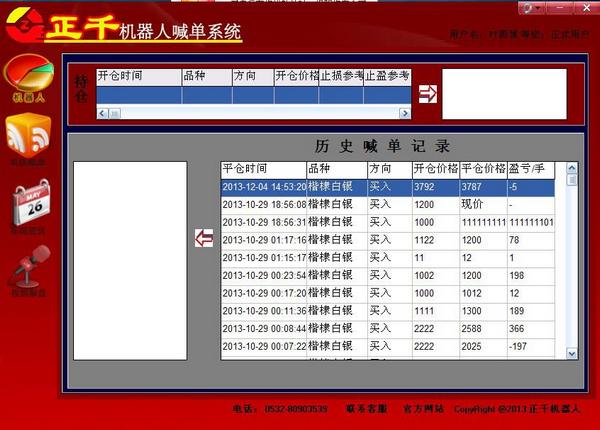The width and height of the screenshot is (600, 430).
Task: Select row 2013-10-29 00:08:44
Action: click(388, 329)
